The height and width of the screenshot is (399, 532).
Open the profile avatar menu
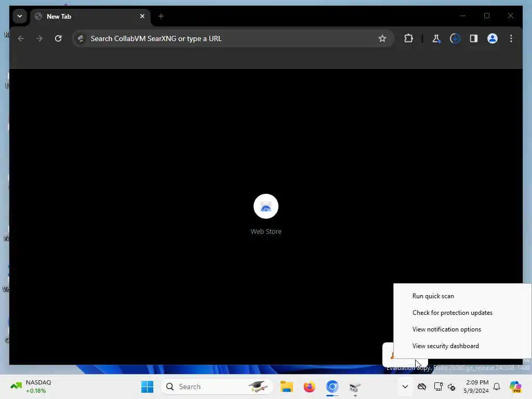click(x=493, y=38)
